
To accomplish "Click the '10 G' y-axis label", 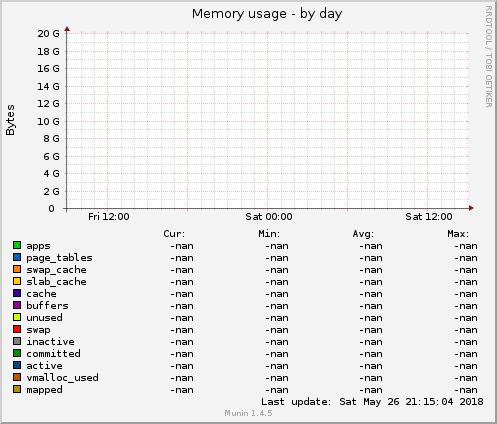I will [48, 121].
